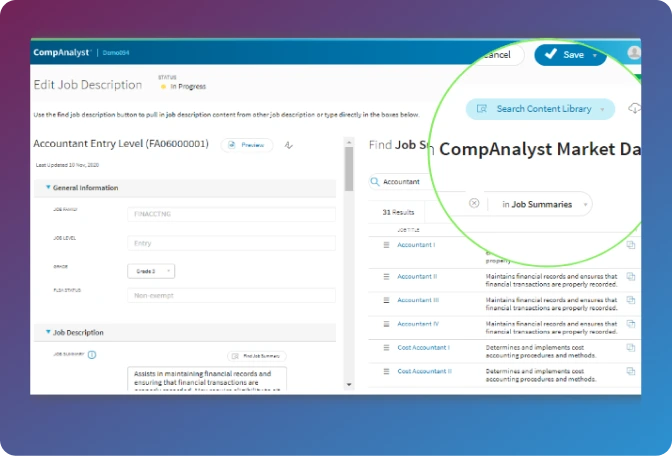The image size is (672, 456).
Task: Open the Grade 3 dropdown
Action: coord(151,271)
